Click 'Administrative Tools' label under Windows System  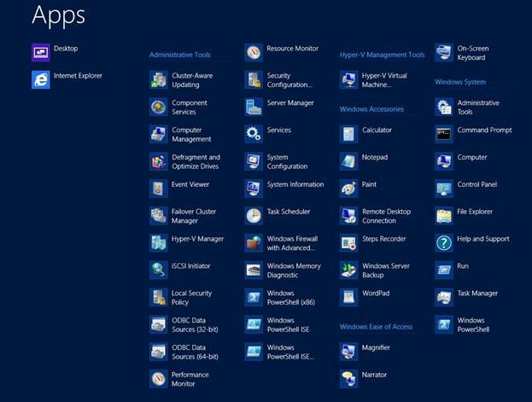(x=478, y=108)
